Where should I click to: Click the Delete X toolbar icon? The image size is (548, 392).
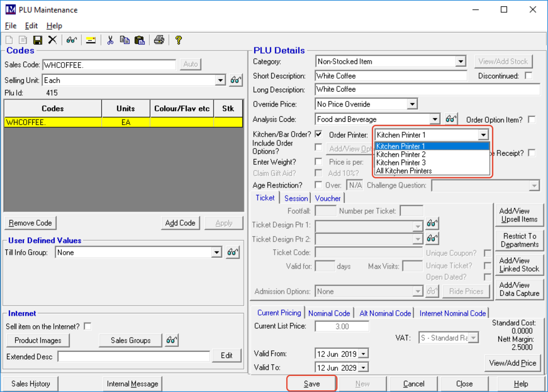[52, 40]
